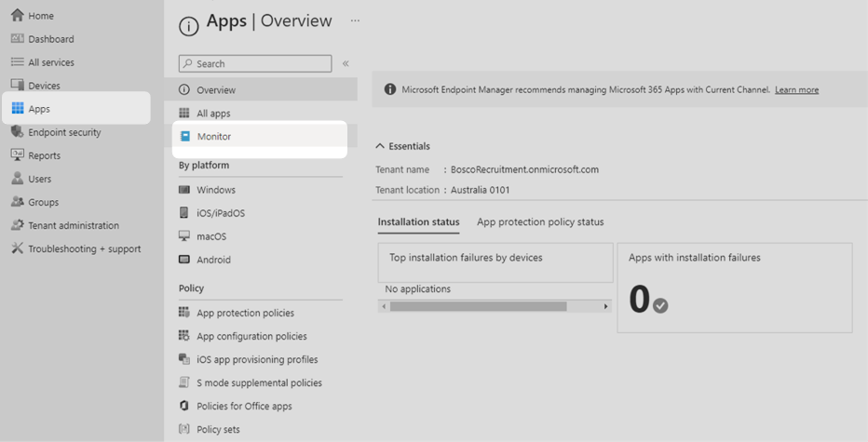Click the iOS/iPadOS phone icon

(x=183, y=212)
